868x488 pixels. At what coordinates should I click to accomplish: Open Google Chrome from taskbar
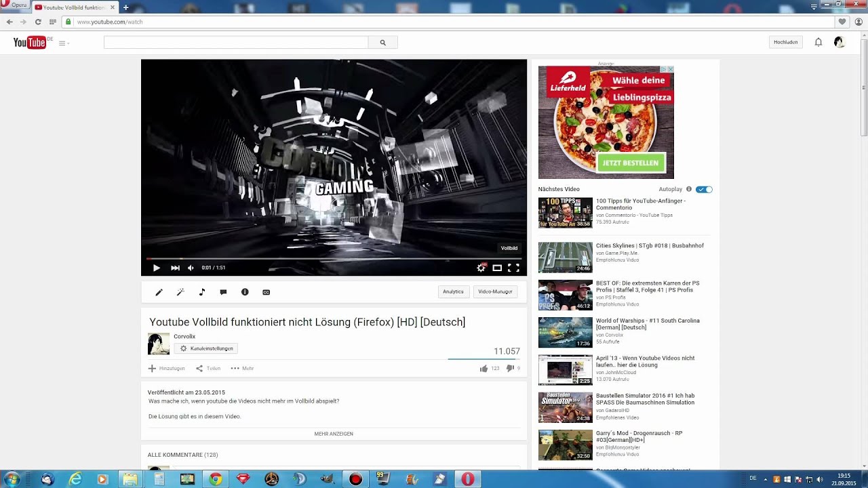click(215, 479)
